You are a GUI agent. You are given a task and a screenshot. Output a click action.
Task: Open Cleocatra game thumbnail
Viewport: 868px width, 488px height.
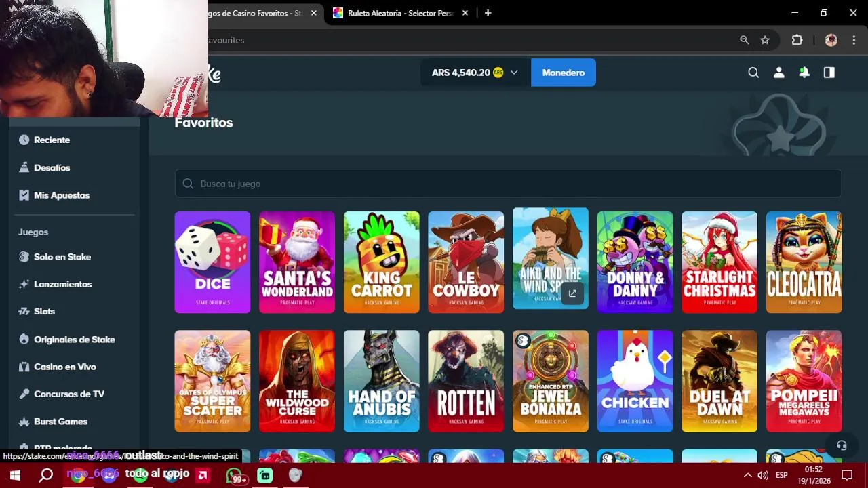[804, 262]
